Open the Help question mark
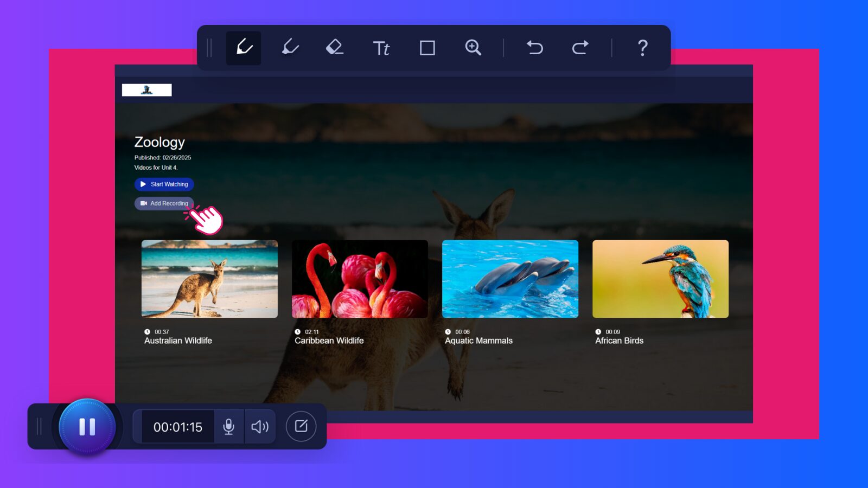Screen dimensions: 868x488 tap(642, 48)
